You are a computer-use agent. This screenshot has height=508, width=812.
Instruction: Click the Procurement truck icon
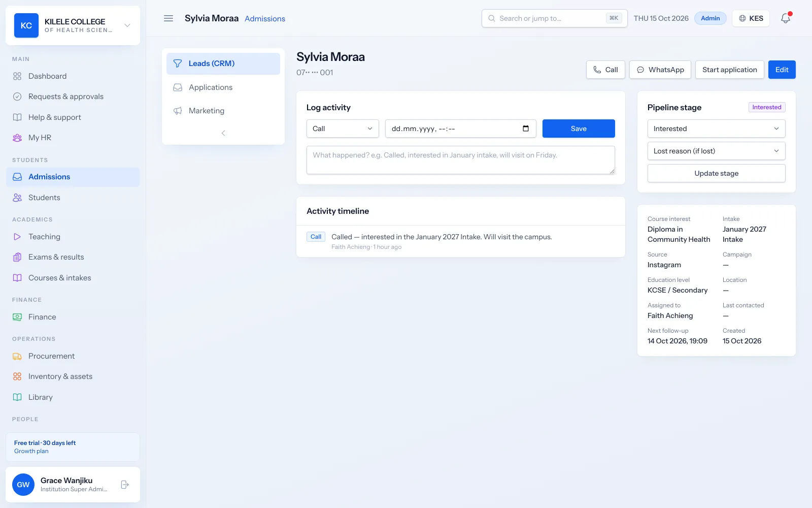pyautogui.click(x=17, y=356)
